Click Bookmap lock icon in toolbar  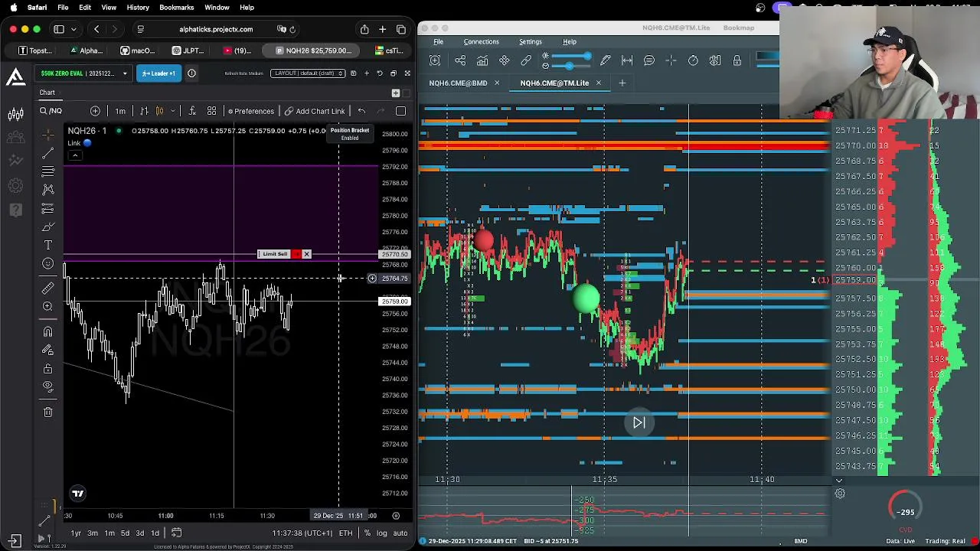click(x=737, y=60)
